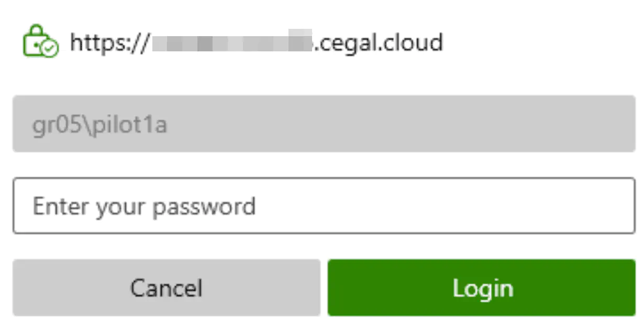Click the 'Cancel' label on the gray button
Screen dimensions: 644x325
click(166, 288)
